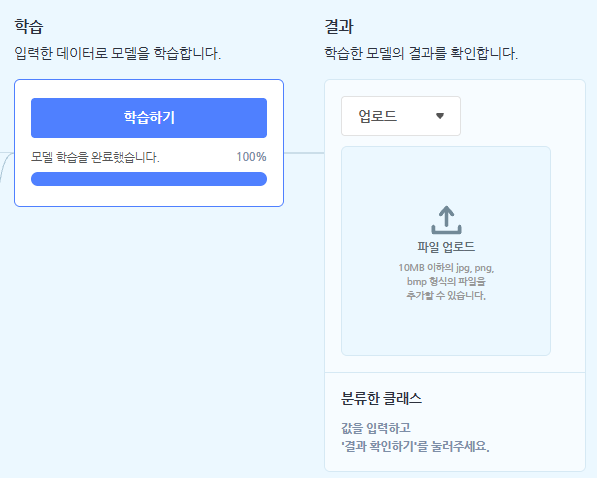This screenshot has height=478, width=597.
Task: Click the 모델 학습을 완료했습니다. status text
Action: 95,157
